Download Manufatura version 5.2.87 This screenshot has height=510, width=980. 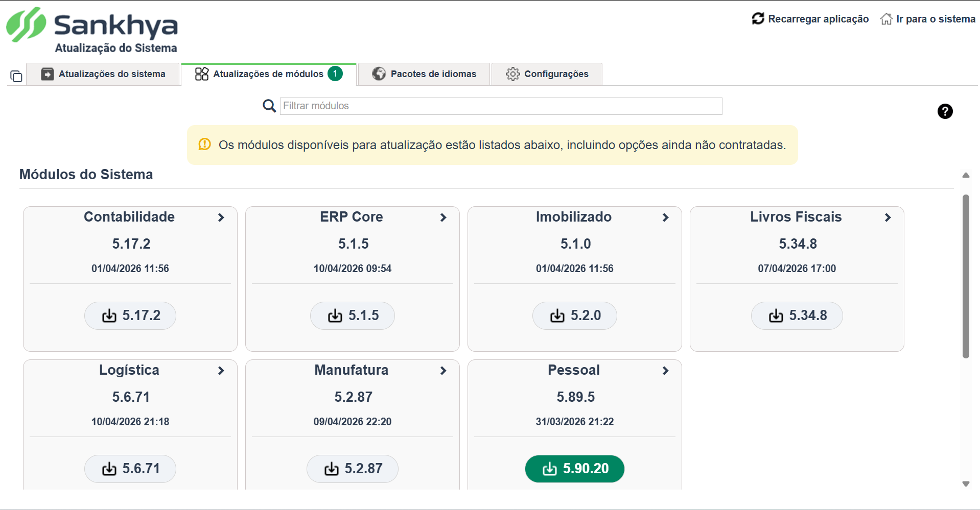(353, 469)
